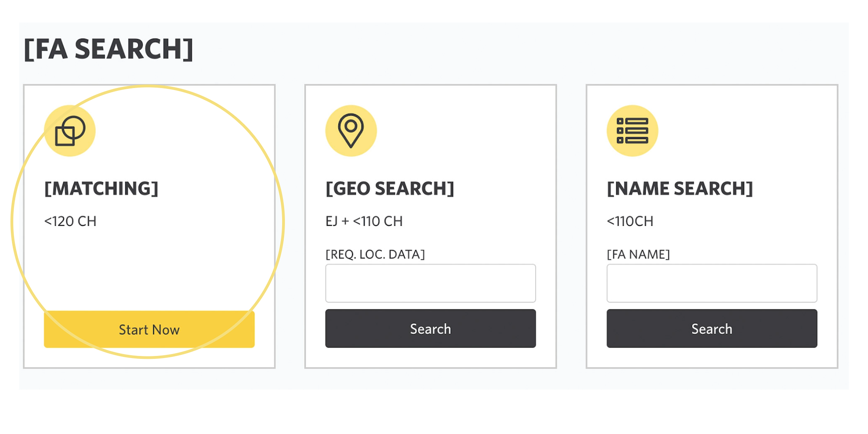This screenshot has width=868, height=434.
Task: Click the "<110CH" description under Name Search
Action: click(x=630, y=221)
